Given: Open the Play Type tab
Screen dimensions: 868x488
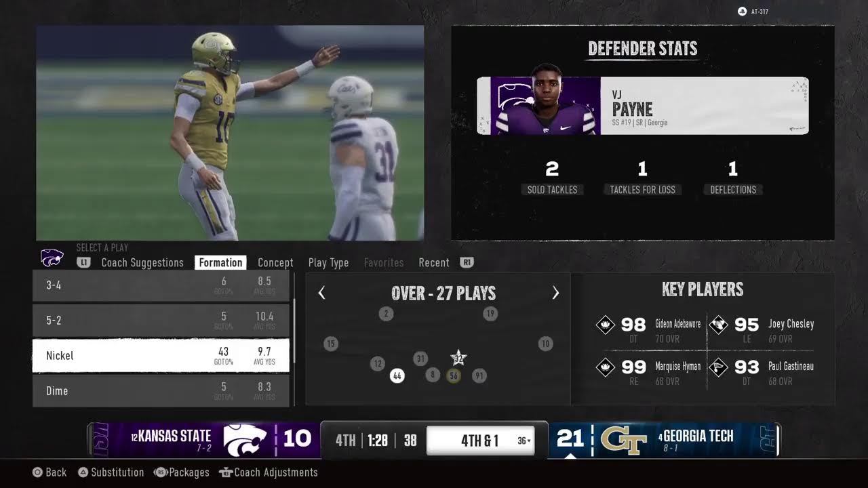Looking at the screenshot, I should point(328,263).
